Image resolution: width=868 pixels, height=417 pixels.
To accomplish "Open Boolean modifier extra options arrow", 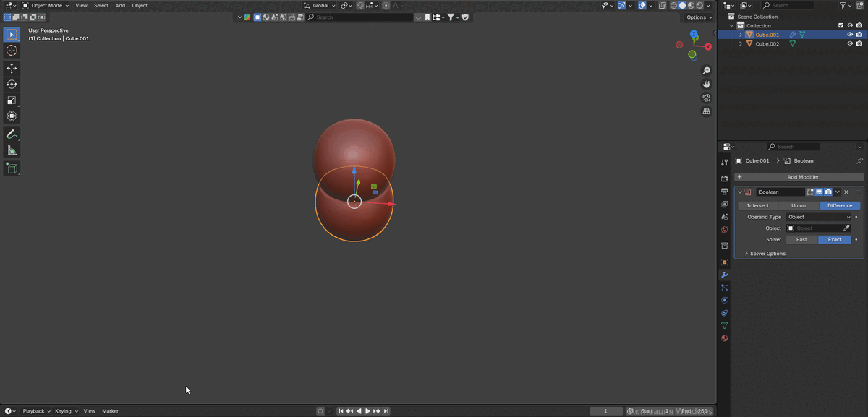I will click(x=838, y=192).
